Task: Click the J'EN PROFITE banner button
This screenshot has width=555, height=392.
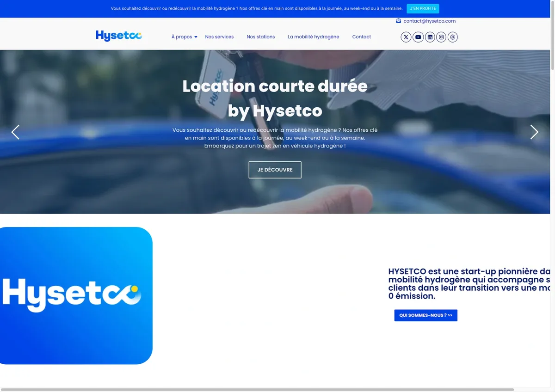Action: coord(423,8)
